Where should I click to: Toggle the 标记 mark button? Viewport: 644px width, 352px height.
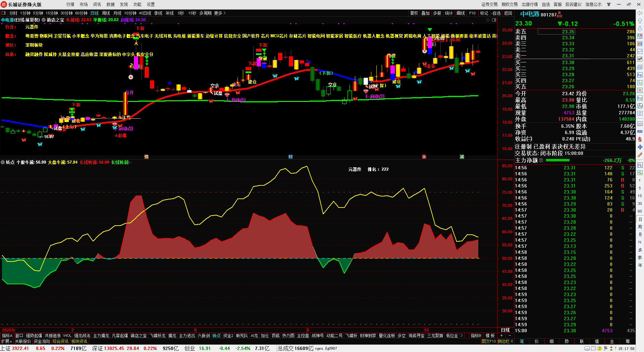484,13
